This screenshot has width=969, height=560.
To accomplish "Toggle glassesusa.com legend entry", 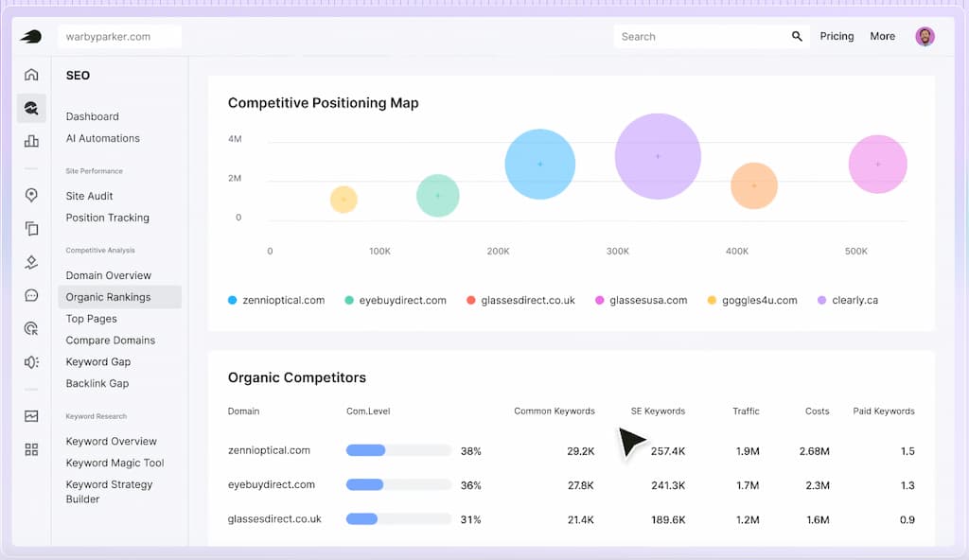I will [641, 300].
